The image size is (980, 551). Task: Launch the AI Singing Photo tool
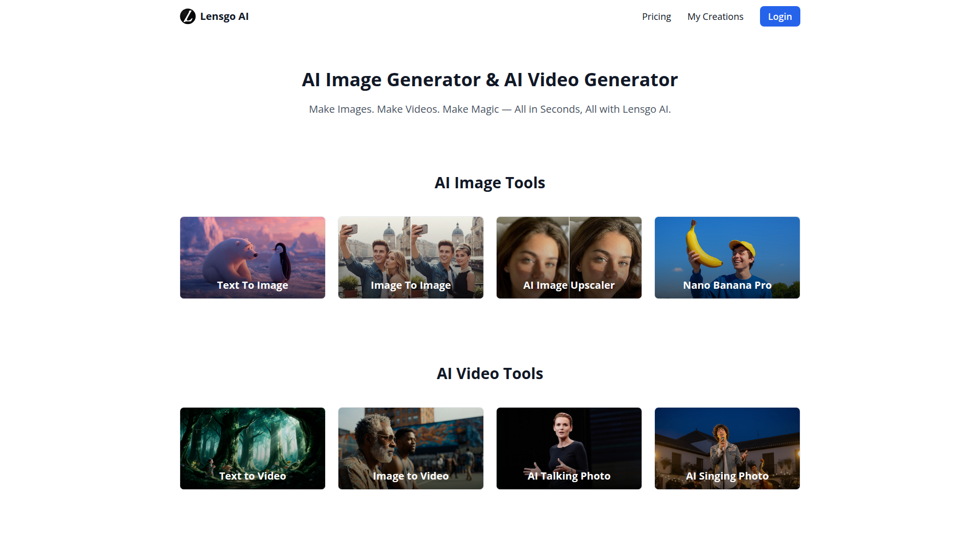tap(727, 448)
